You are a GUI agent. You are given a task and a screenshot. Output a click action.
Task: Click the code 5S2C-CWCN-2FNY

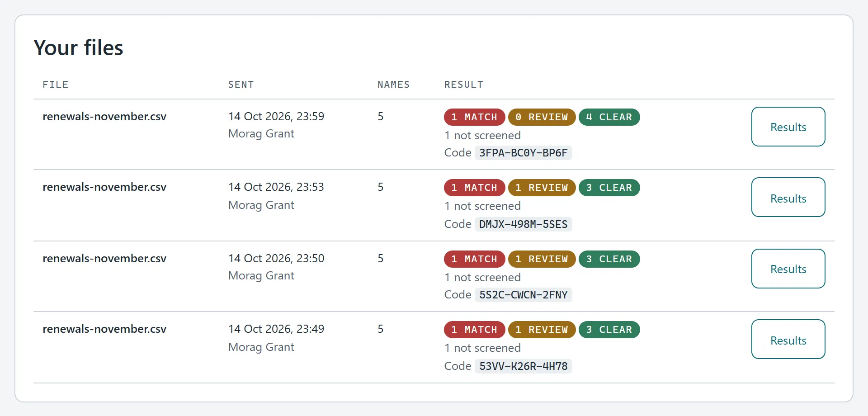(523, 295)
